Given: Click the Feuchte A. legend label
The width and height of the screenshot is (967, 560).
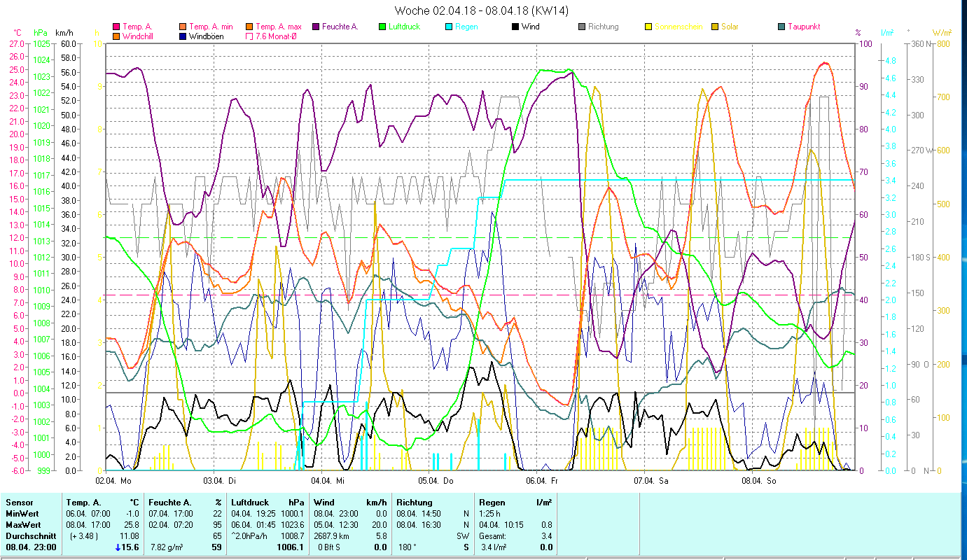Looking at the screenshot, I should [x=340, y=27].
